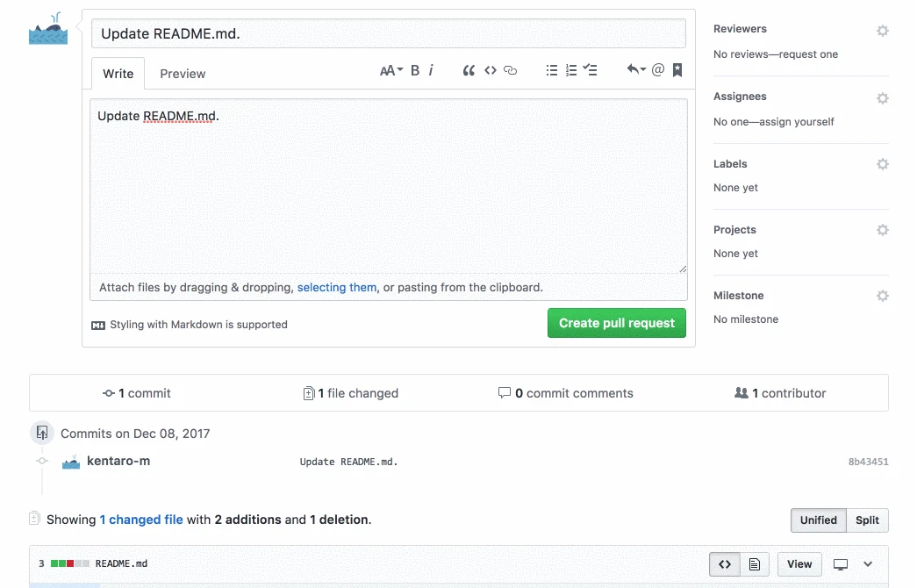Insert a quote using the quote icon
This screenshot has width=917, height=588.
coord(469,71)
